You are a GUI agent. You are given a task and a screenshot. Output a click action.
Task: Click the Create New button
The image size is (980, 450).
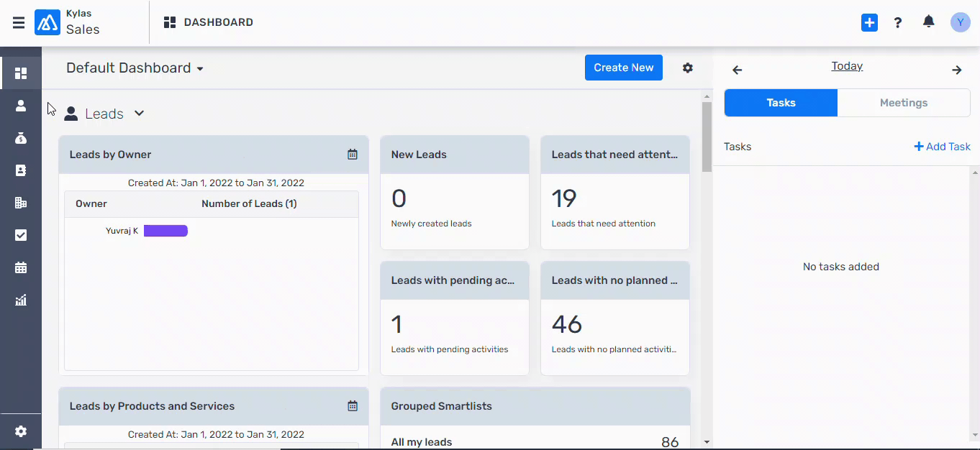623,68
